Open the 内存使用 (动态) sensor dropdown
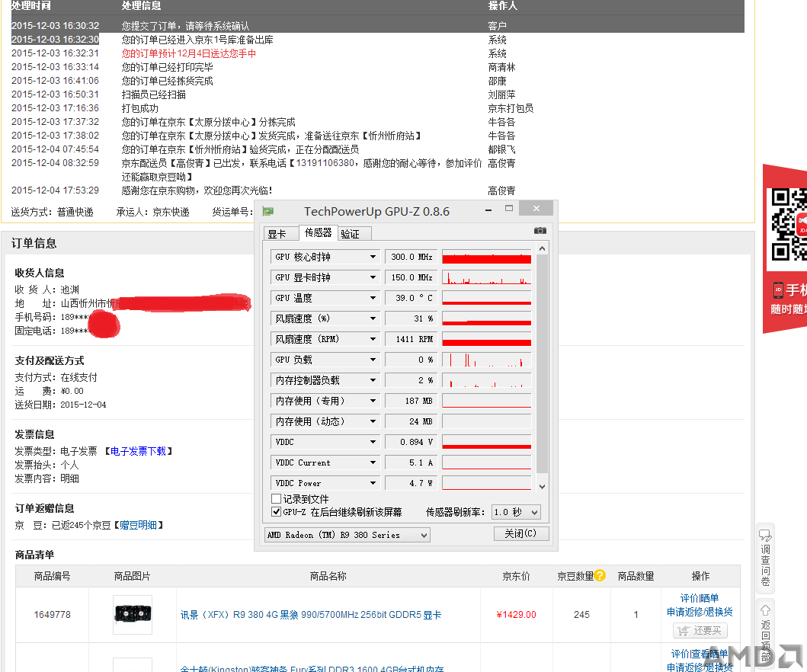Image resolution: width=807 pixels, height=672 pixels. pyautogui.click(x=373, y=421)
